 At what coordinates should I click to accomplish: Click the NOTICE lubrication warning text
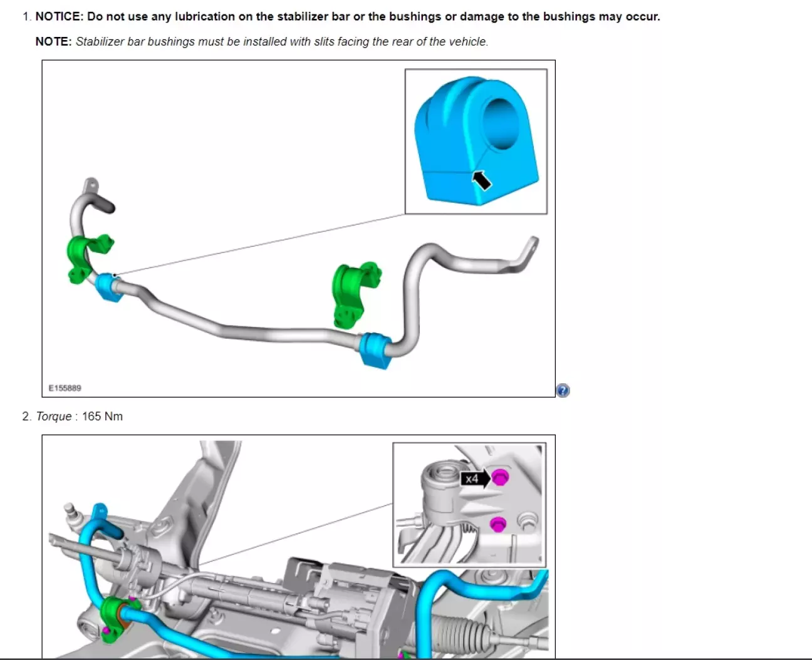348,16
